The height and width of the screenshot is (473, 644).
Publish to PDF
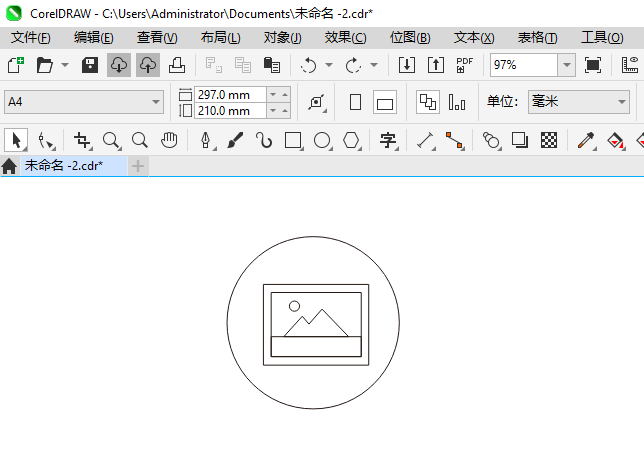click(465, 65)
